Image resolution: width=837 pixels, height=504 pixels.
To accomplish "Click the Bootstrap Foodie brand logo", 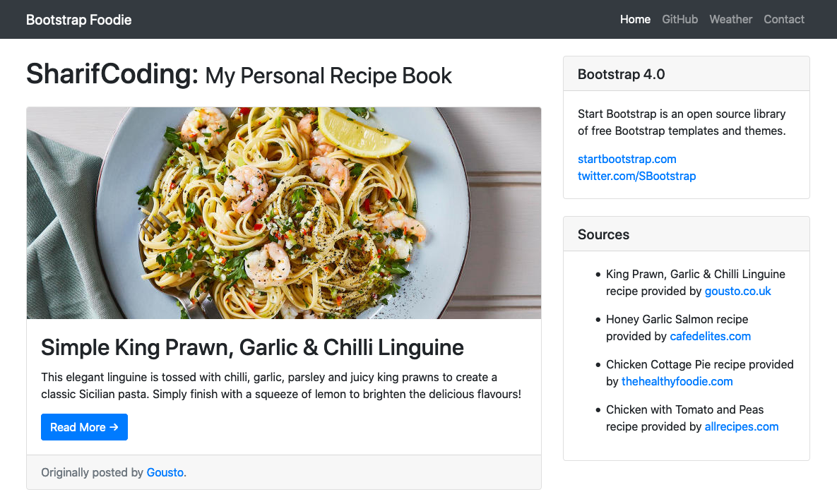I will coord(78,20).
